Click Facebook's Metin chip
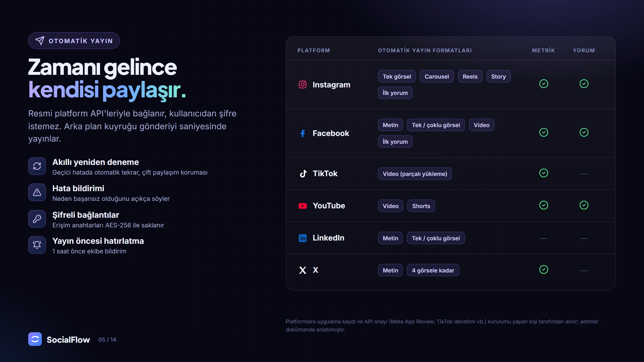This screenshot has width=644, height=362. pos(390,125)
